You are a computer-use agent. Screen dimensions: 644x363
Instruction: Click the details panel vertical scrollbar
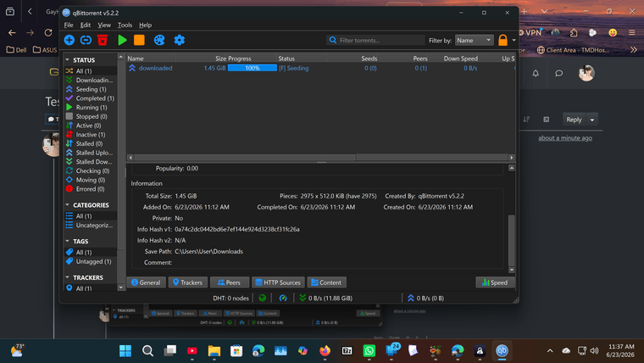[511, 240]
